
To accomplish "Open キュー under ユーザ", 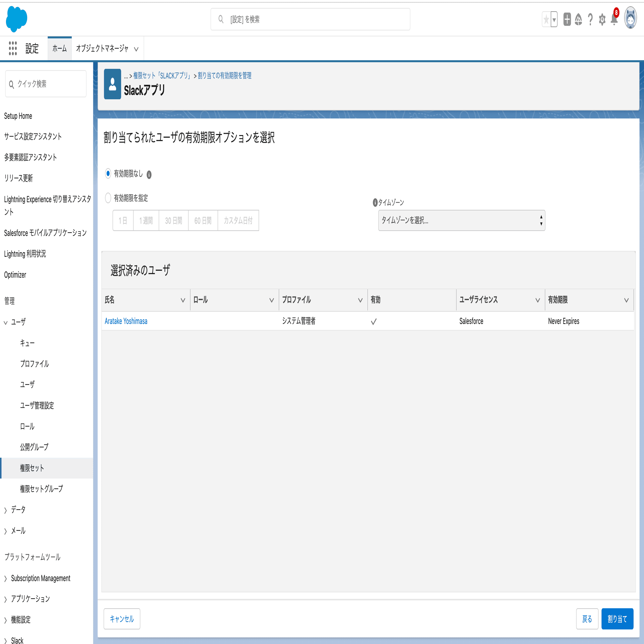I will click(x=27, y=343).
